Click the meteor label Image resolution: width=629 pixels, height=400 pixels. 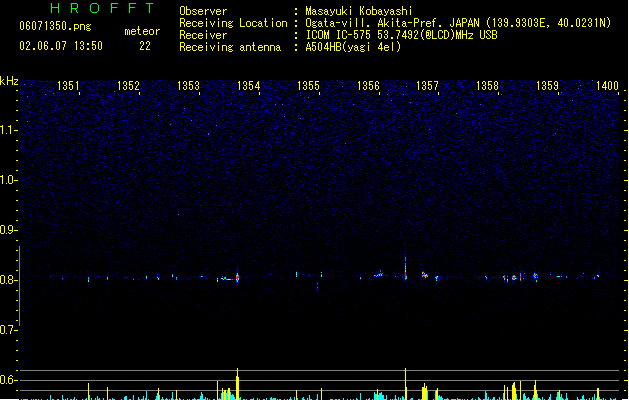pyautogui.click(x=142, y=31)
